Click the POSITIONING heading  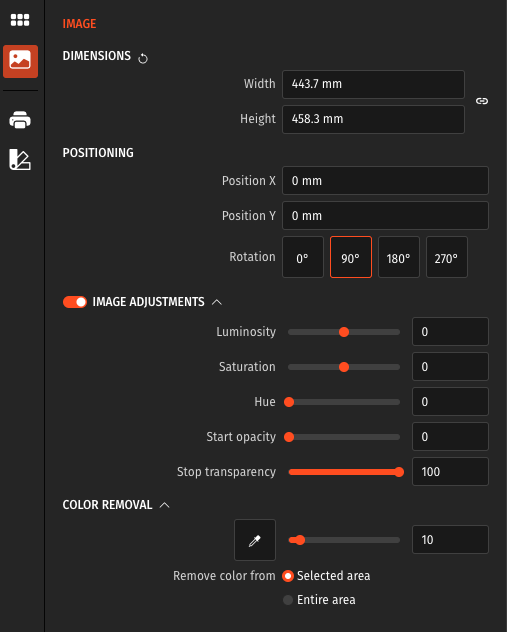coord(98,153)
